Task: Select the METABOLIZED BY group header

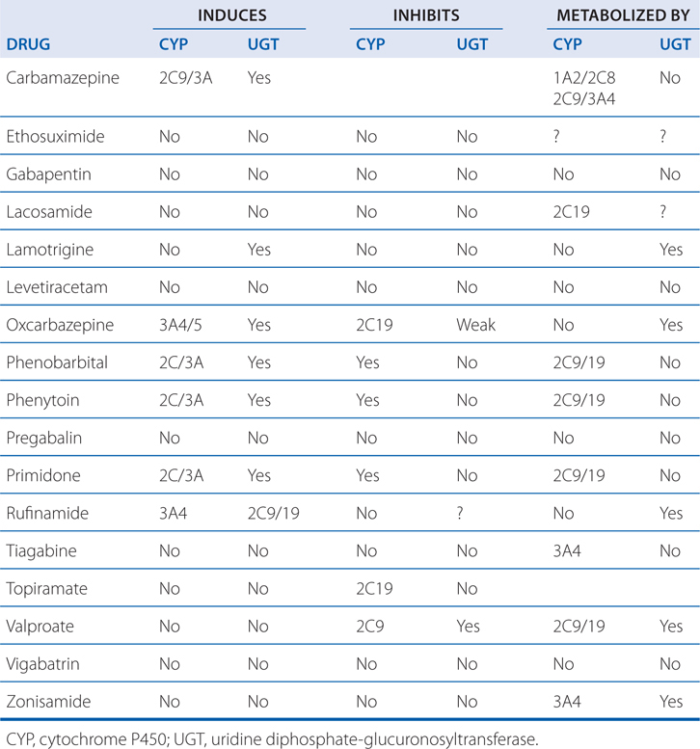Action: pyautogui.click(x=623, y=15)
